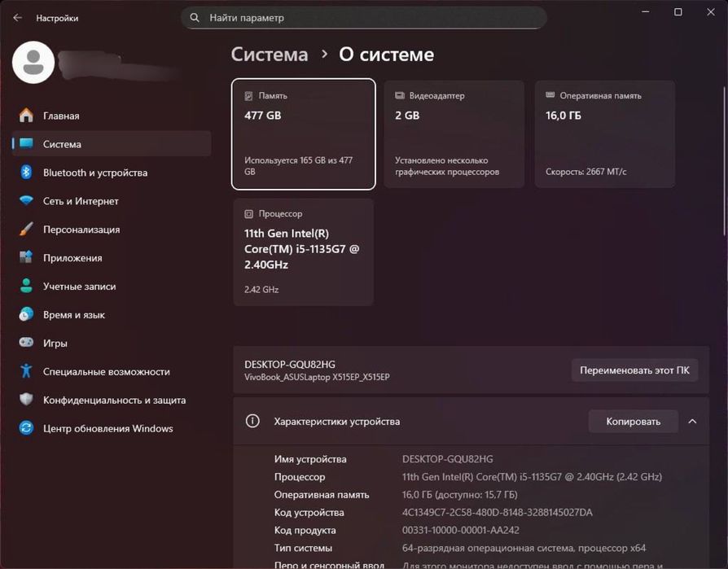Open Время и язык section
This screenshot has width=728, height=569.
[112, 314]
